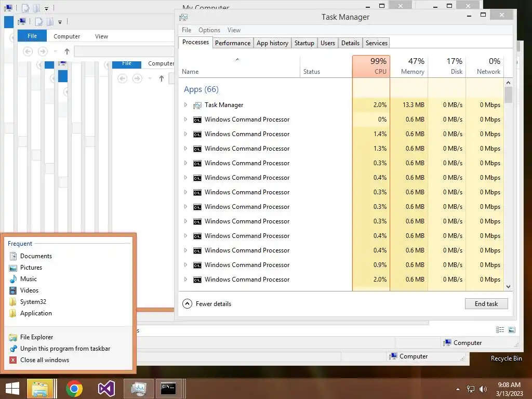
Task: Open the Computer ribbon tab in Explorer
Action: click(67, 36)
